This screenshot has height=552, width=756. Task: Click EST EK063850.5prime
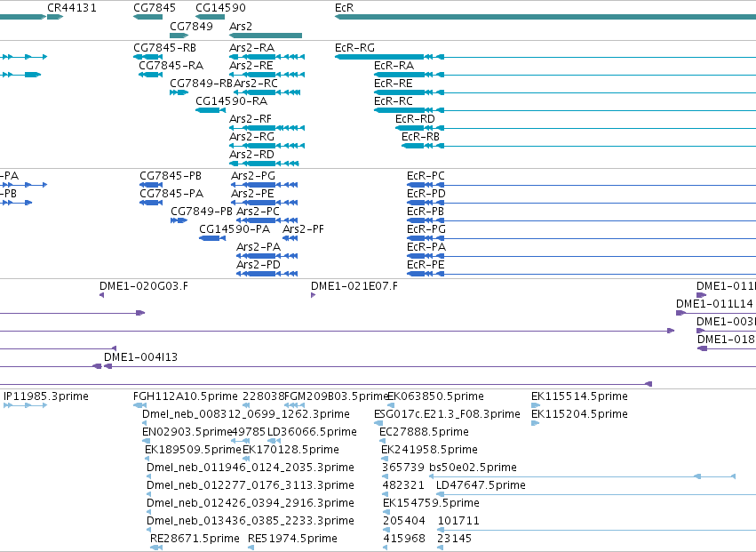tap(436, 396)
